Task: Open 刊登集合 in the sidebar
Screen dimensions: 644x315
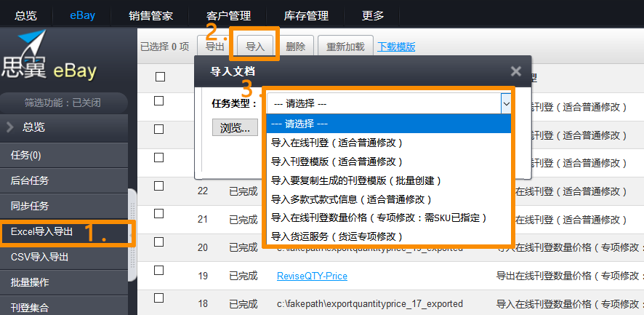Action: click(x=64, y=306)
